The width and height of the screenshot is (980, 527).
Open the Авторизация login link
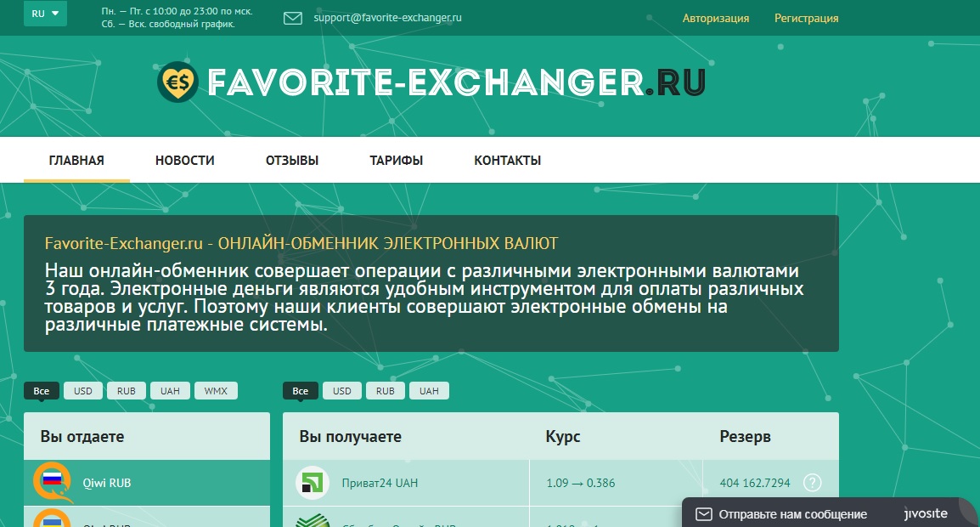coord(716,18)
